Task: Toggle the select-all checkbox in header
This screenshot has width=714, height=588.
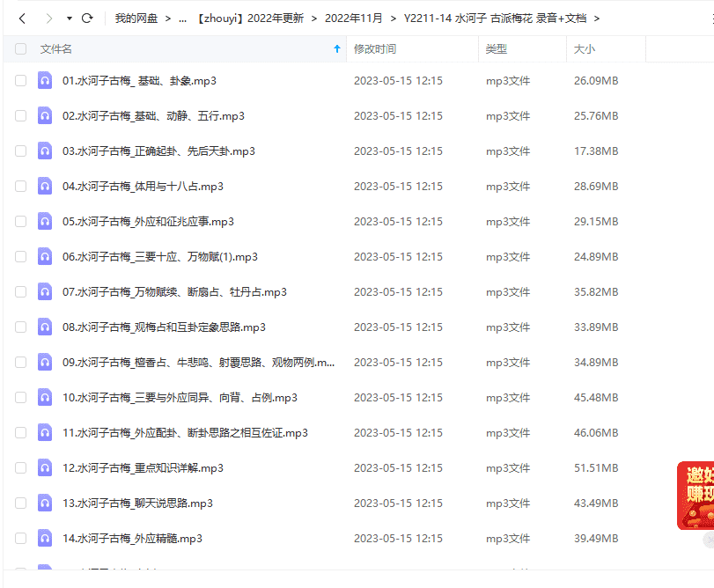Action: [x=20, y=49]
